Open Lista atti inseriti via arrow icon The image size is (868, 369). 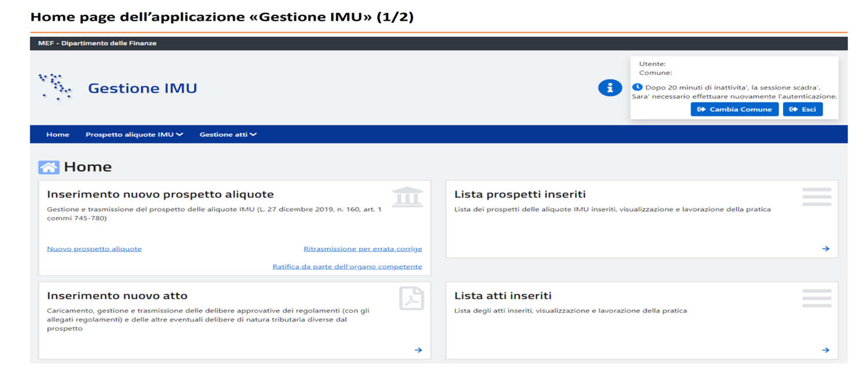[825, 349]
